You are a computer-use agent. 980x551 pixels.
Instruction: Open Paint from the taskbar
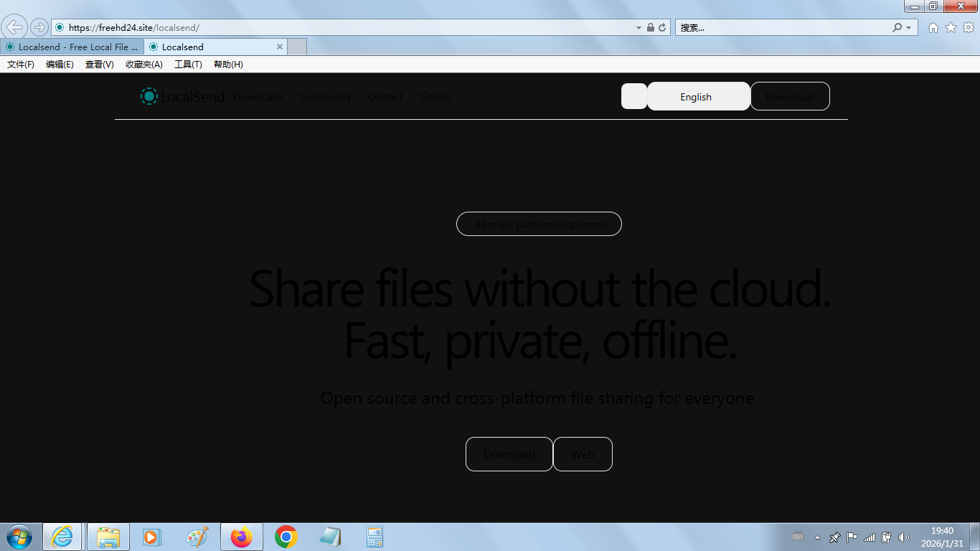197,537
